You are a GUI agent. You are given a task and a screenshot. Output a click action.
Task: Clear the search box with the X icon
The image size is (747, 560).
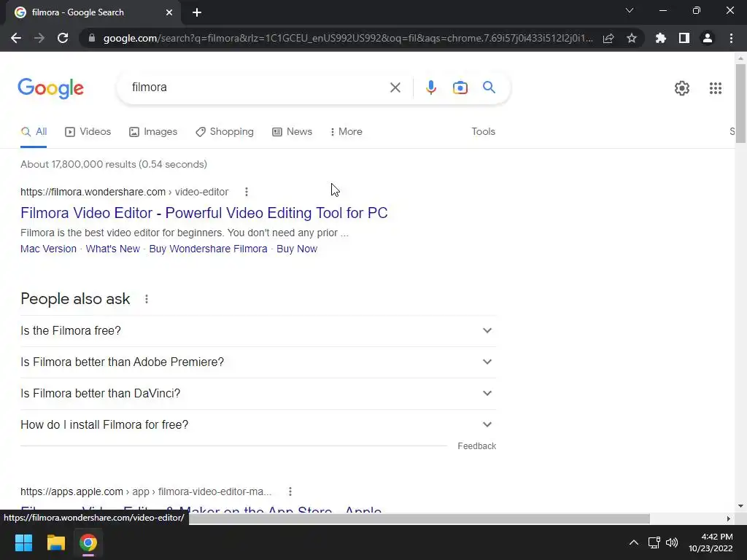coord(395,87)
